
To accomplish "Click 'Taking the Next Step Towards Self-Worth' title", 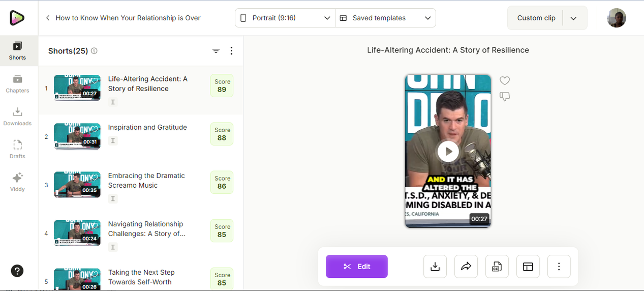I will [x=141, y=277].
